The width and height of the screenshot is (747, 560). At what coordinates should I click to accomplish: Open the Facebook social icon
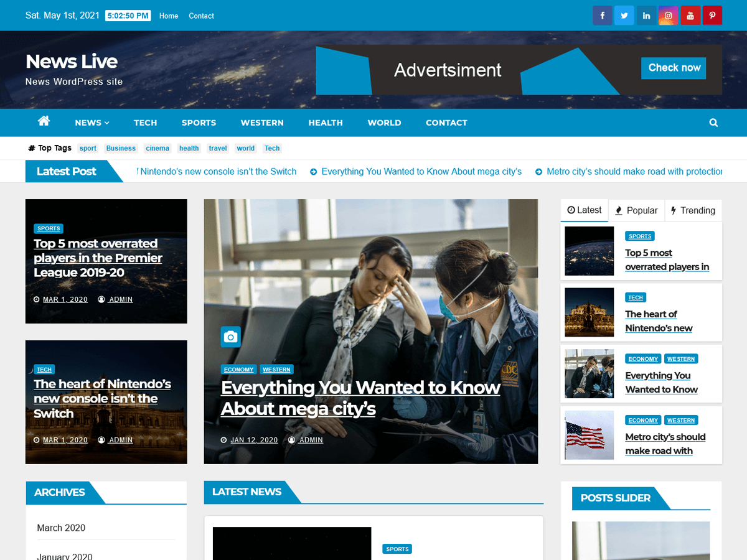coord(602,16)
